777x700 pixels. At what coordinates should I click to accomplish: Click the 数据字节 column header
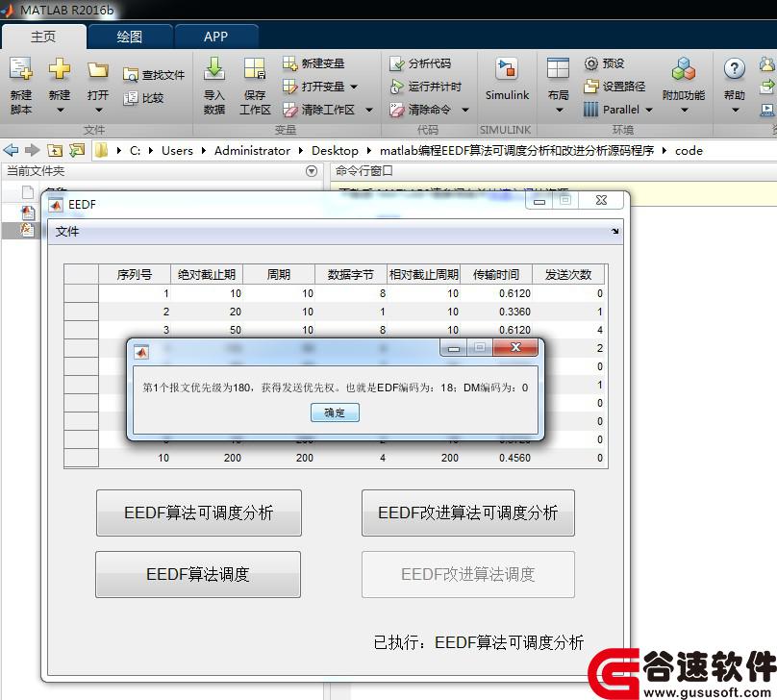point(351,274)
